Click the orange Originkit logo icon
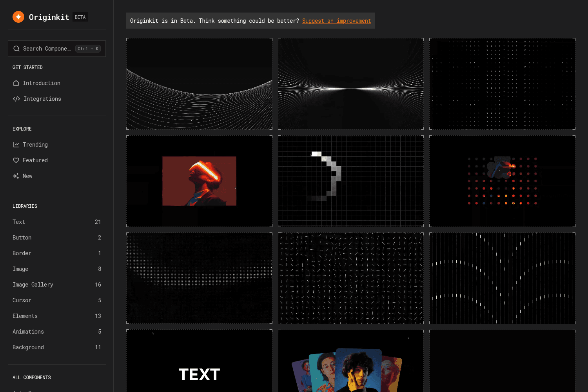This screenshot has width=588, height=392. (x=18, y=17)
